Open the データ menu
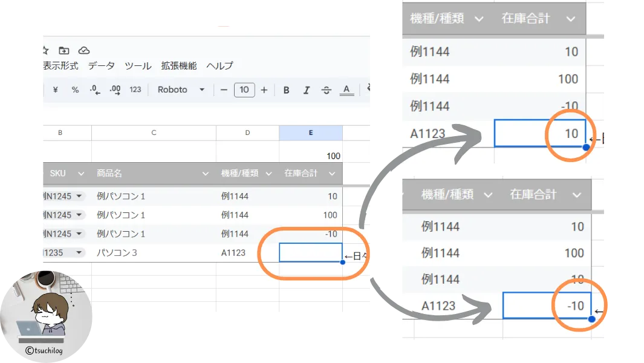Viewport: 644px width, 363px height. [x=101, y=66]
